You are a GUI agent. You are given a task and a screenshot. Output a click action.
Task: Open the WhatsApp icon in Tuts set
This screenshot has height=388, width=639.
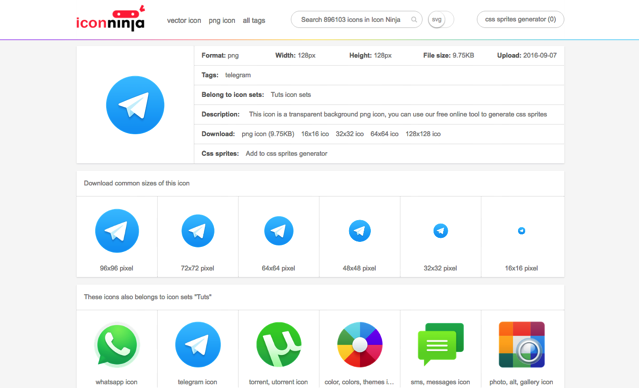click(117, 345)
